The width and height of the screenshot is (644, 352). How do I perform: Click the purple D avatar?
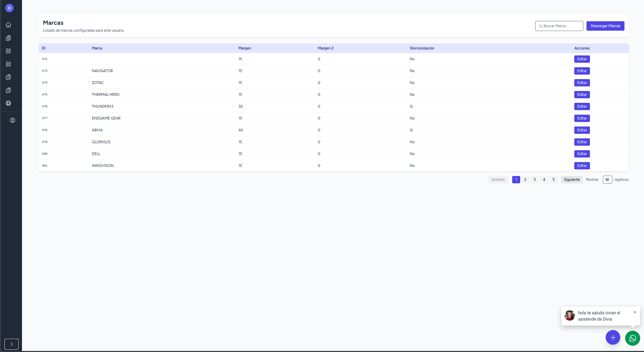9,8
